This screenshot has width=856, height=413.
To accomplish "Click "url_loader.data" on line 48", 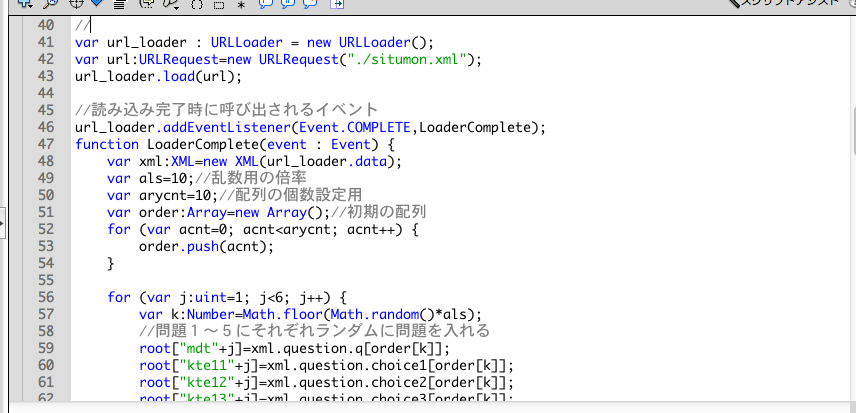I will [x=326, y=161].
